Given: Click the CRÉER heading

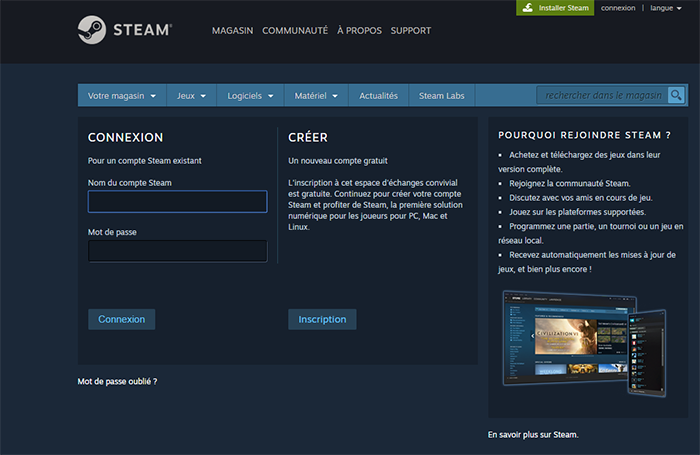Looking at the screenshot, I should click(308, 138).
